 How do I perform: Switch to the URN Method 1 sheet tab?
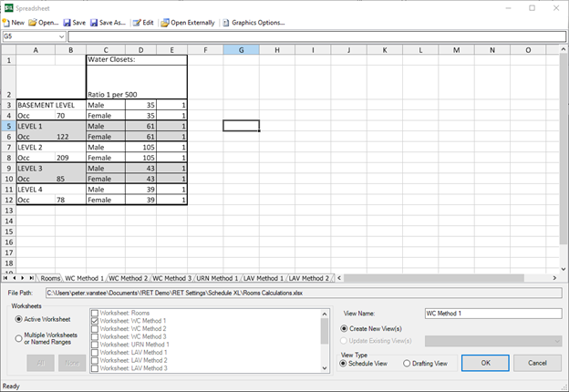(x=217, y=278)
